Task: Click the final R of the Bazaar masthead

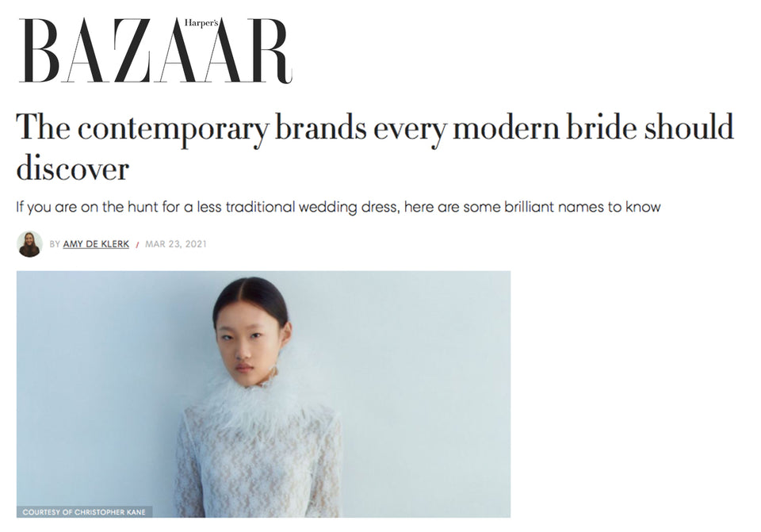Action: tap(269, 51)
